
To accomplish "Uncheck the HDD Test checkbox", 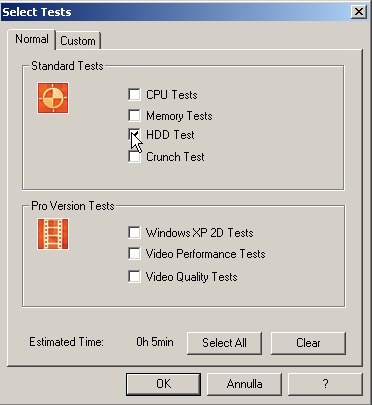I will pyautogui.click(x=134, y=135).
